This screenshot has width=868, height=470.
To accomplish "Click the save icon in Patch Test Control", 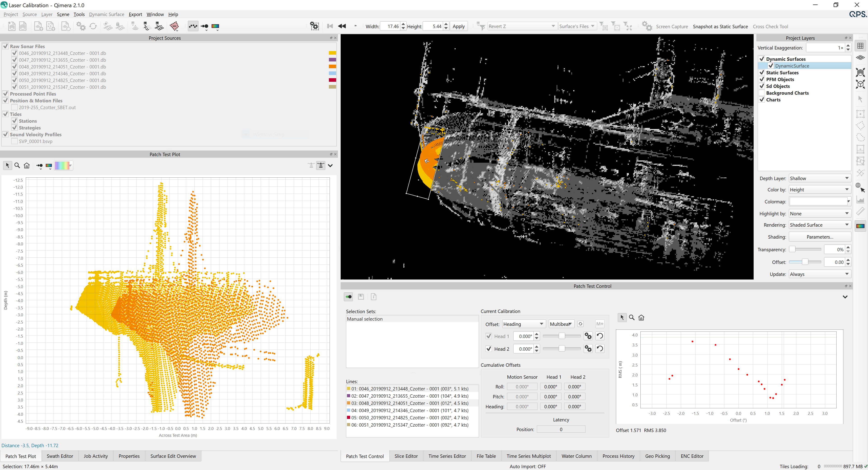I will pos(361,297).
